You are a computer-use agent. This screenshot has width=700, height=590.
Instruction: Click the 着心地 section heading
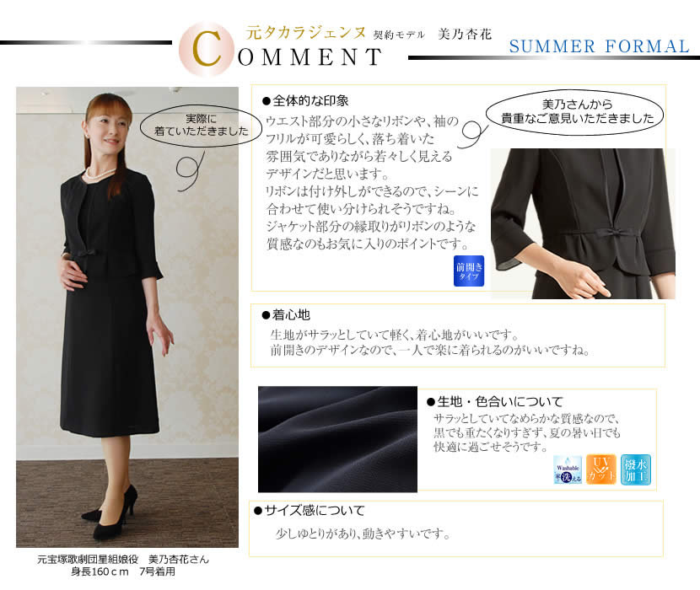point(286,315)
